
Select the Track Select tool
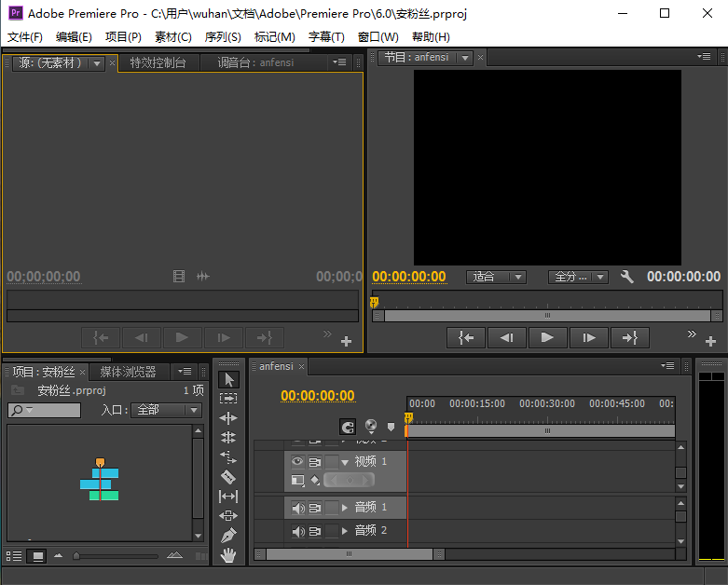click(x=228, y=398)
